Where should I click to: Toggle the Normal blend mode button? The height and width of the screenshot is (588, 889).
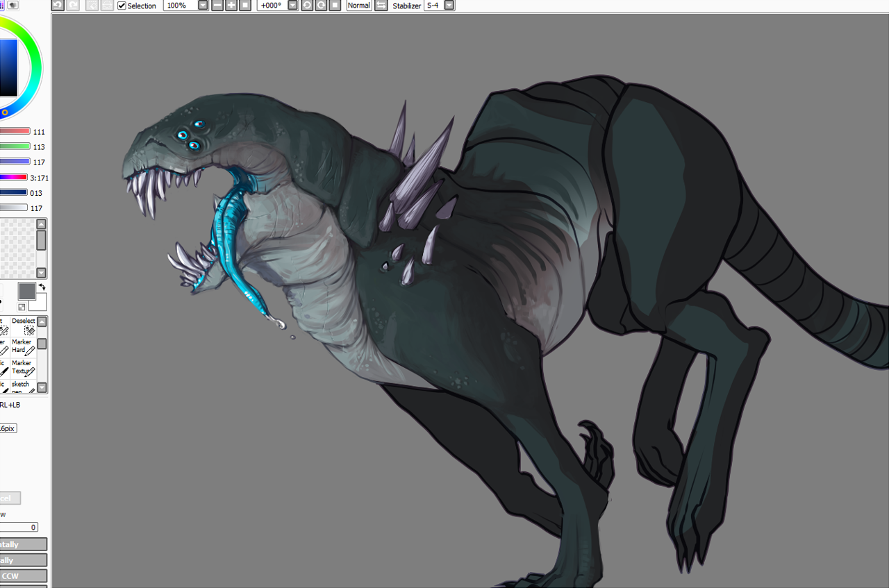click(358, 6)
